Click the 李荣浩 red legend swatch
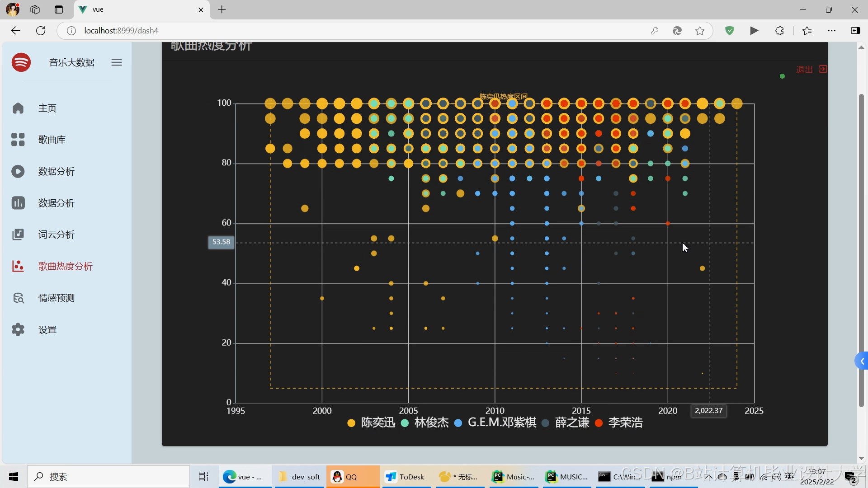868x488 pixels. 599,423
